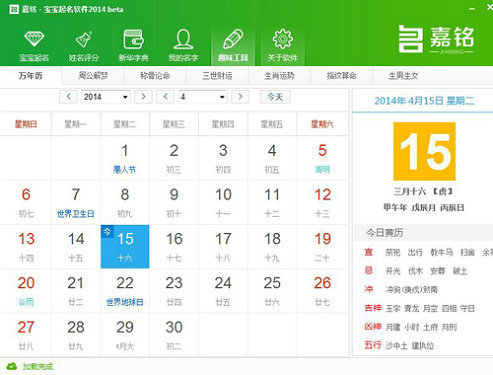
Task: Click the cloud status icon
Action: 12,366
